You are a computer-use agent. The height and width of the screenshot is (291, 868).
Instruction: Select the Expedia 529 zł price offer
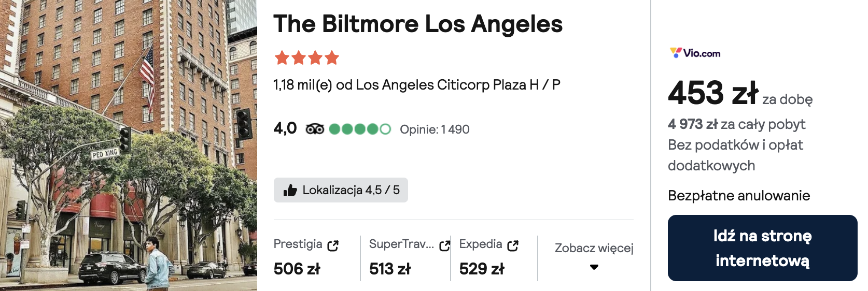(x=494, y=257)
